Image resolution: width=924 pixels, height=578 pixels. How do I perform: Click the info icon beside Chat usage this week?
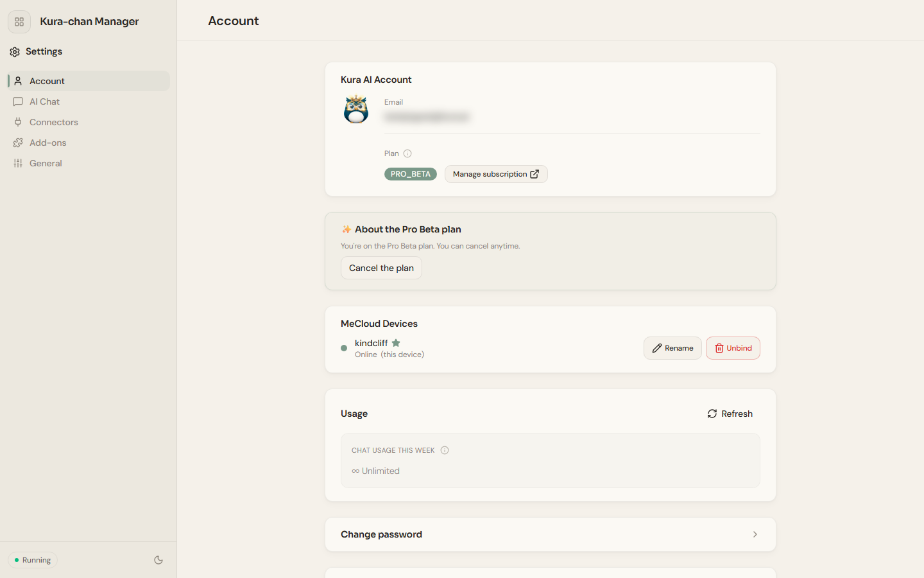(445, 450)
